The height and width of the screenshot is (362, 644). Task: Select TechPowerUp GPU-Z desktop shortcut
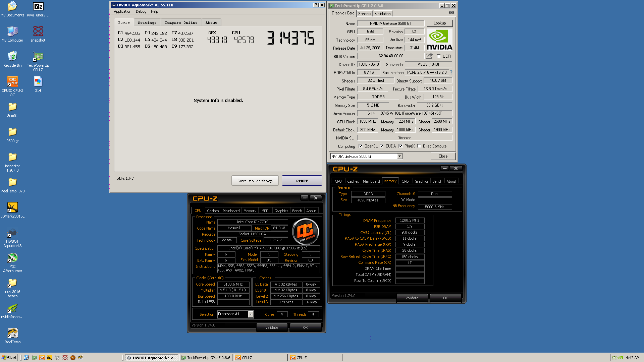(x=38, y=61)
